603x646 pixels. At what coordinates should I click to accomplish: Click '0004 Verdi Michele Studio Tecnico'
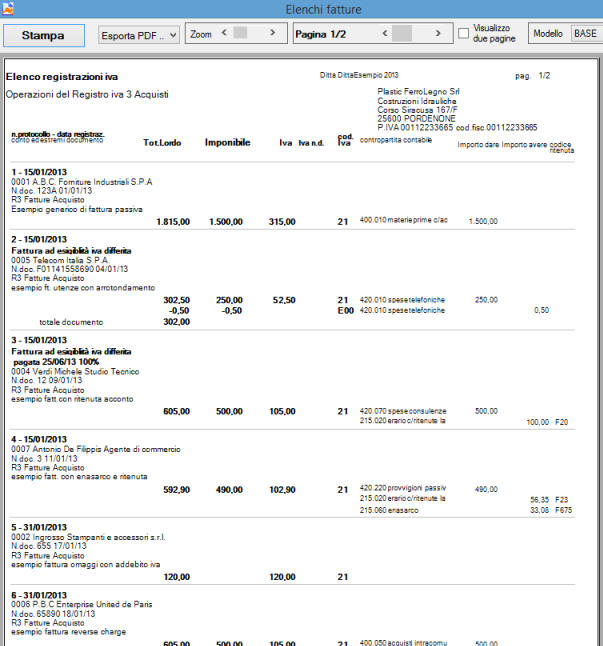pyautogui.click(x=75, y=372)
